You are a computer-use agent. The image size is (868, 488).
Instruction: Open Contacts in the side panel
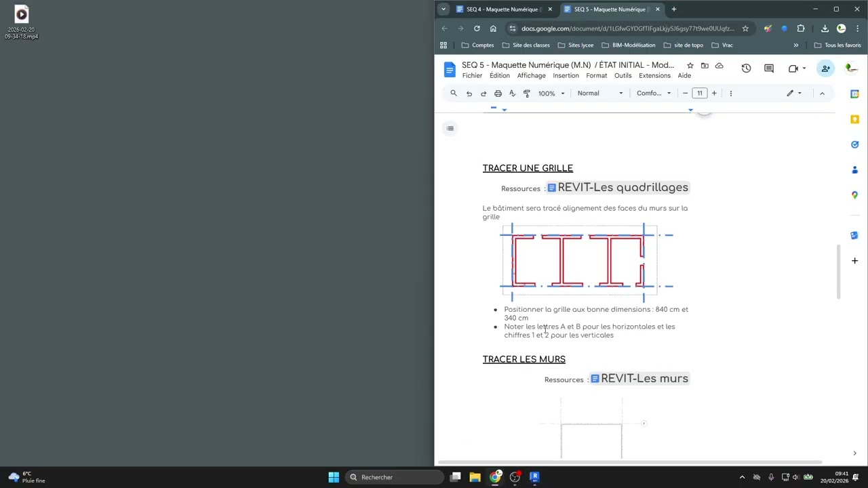(854, 169)
